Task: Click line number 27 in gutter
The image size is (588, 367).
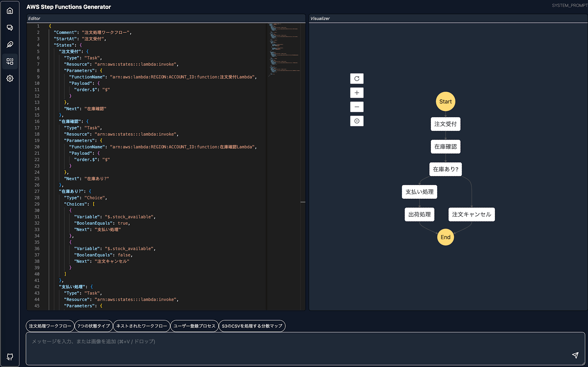Action: tap(37, 192)
